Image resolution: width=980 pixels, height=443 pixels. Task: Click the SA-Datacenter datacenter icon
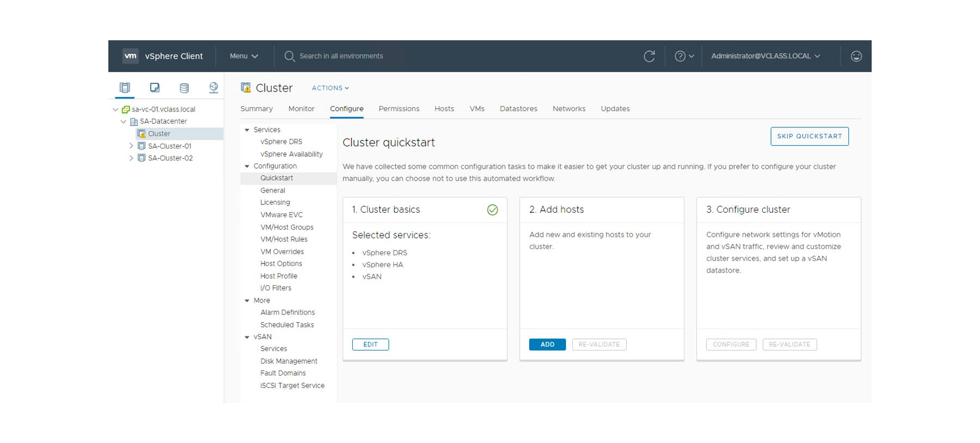(x=134, y=121)
